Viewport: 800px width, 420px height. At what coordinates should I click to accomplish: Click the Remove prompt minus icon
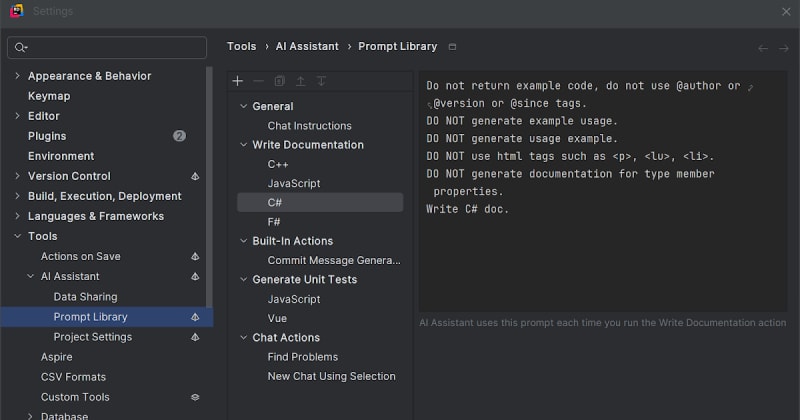pos(258,81)
